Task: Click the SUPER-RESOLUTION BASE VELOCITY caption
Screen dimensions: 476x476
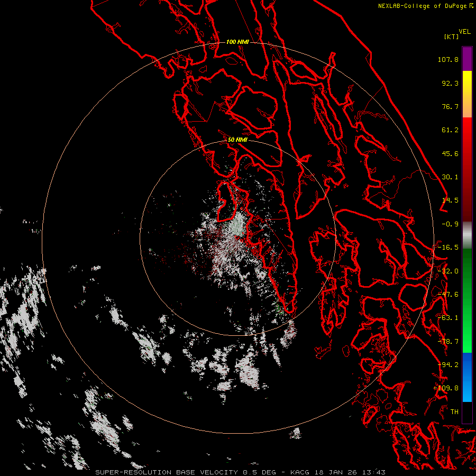Action: [x=167, y=472]
